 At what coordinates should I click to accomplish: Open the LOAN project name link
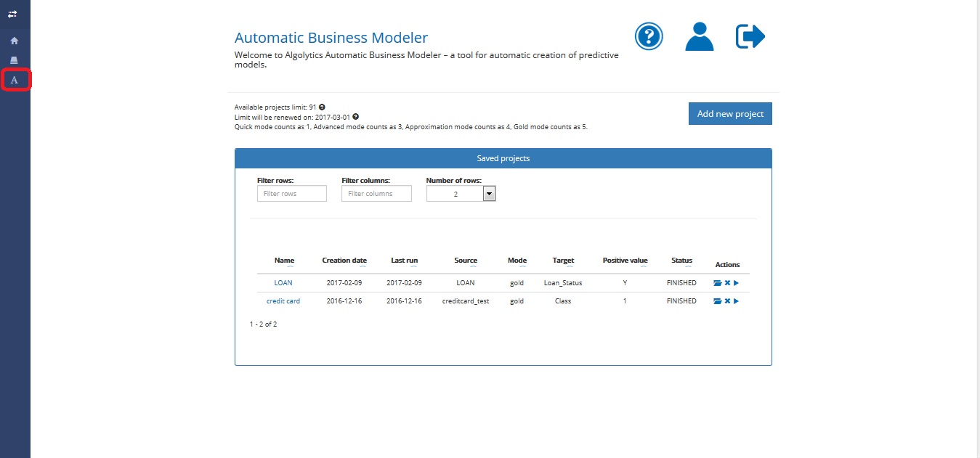283,283
